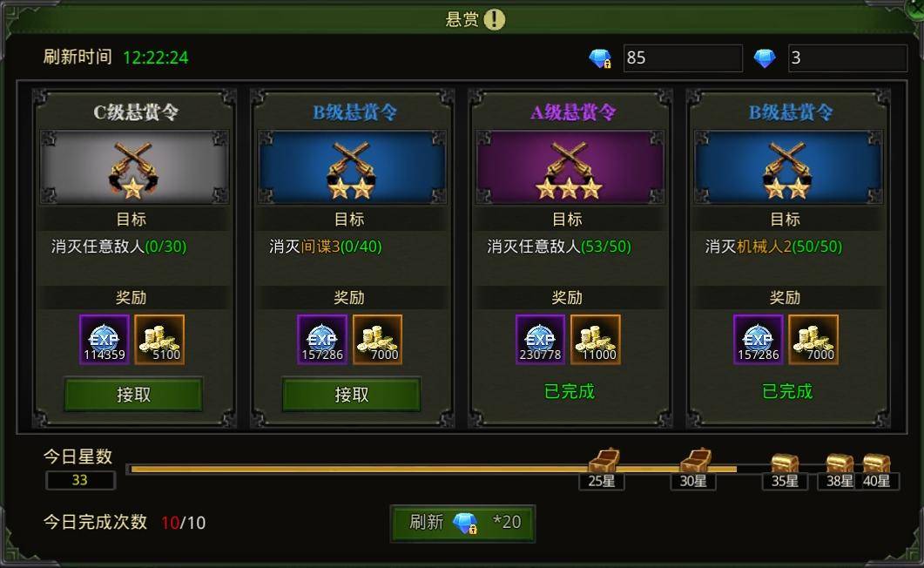Click the EXP reward icon showing 230778
The height and width of the screenshot is (568, 924).
(x=540, y=340)
